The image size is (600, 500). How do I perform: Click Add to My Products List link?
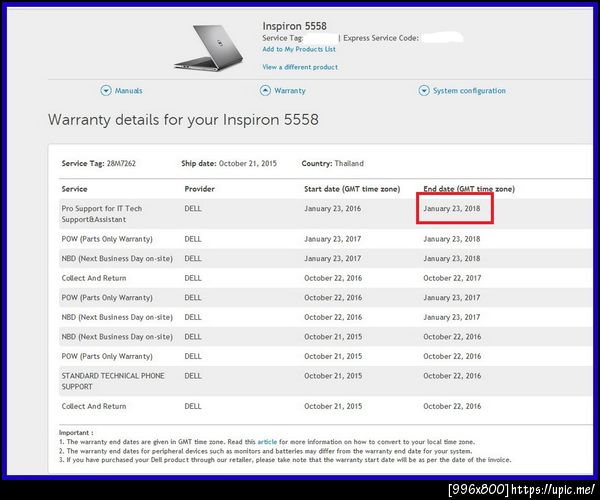(x=299, y=49)
